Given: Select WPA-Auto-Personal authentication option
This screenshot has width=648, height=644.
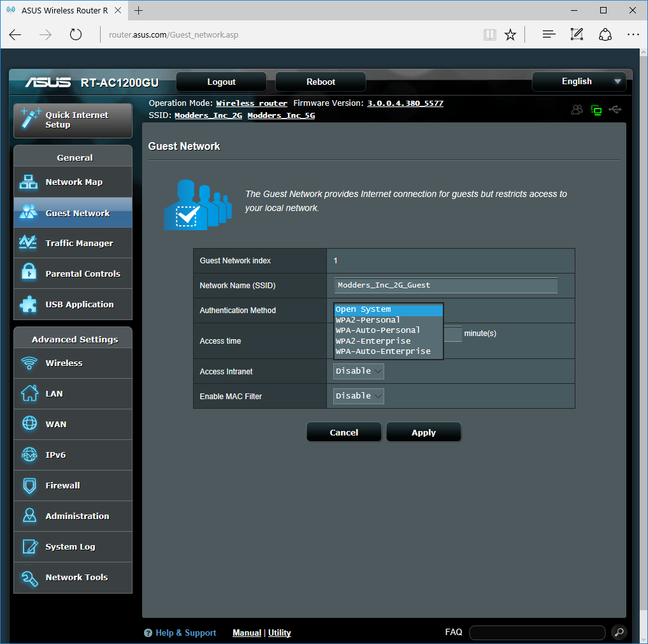Looking at the screenshot, I should [389, 330].
